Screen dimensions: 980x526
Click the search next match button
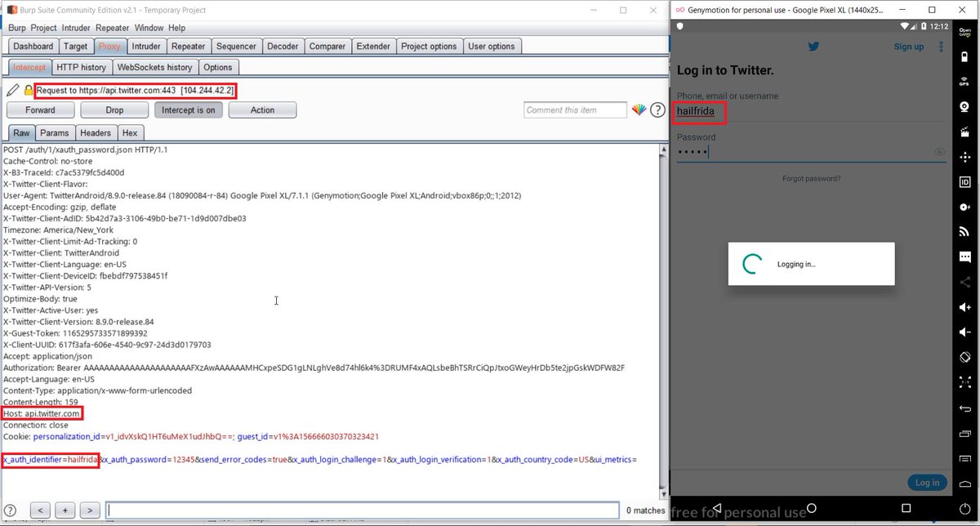[90, 510]
